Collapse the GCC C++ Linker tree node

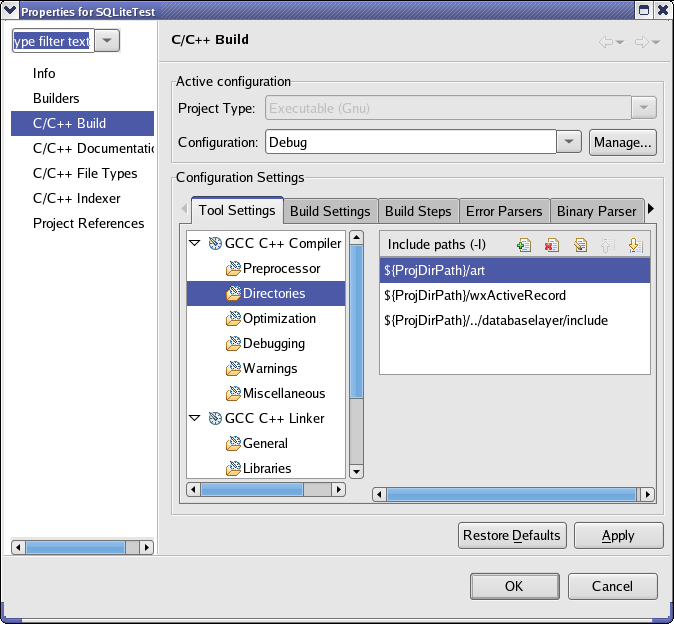click(195, 418)
